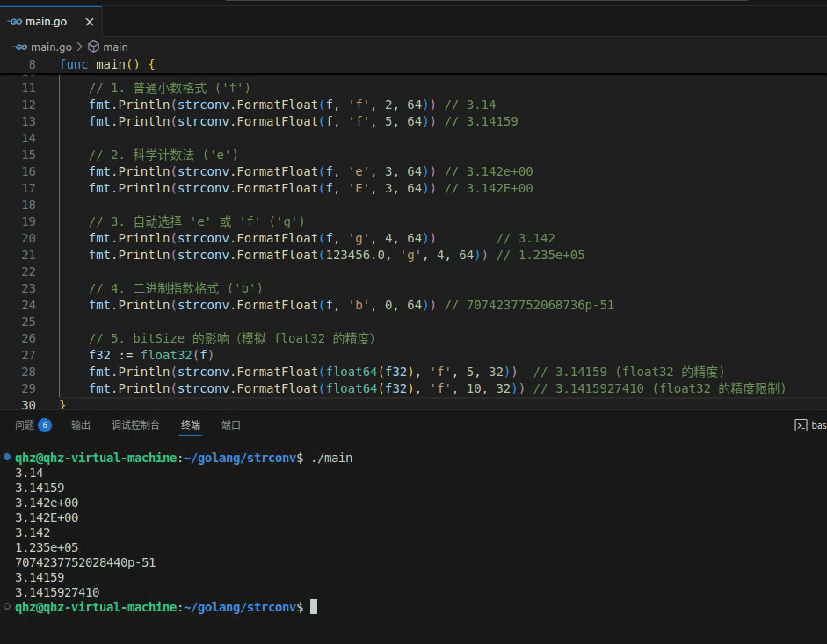Click comment '// 7074237752068736p-51' on line 24
Screen dimensions: 827x644
(x=530, y=306)
